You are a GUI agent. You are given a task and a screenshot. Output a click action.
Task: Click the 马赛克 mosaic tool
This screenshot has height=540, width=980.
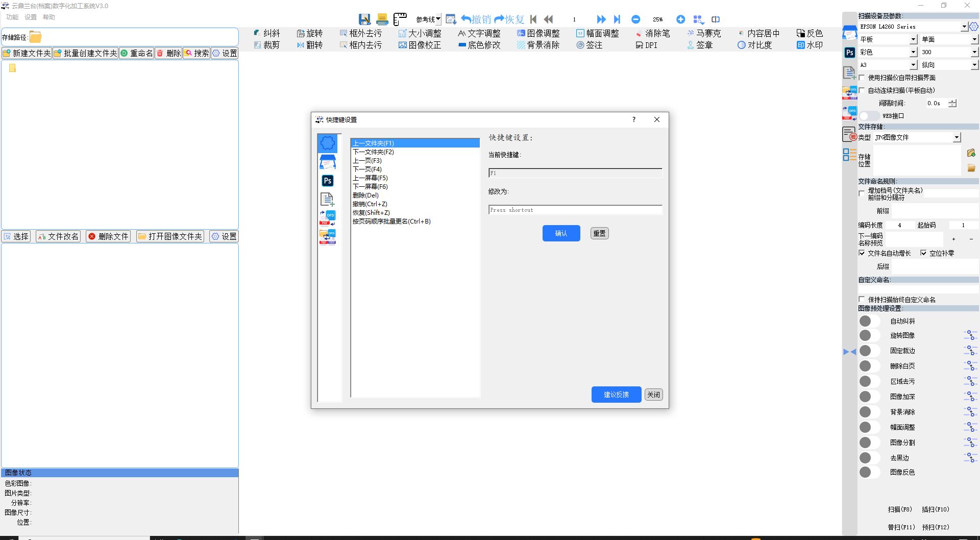coord(703,33)
